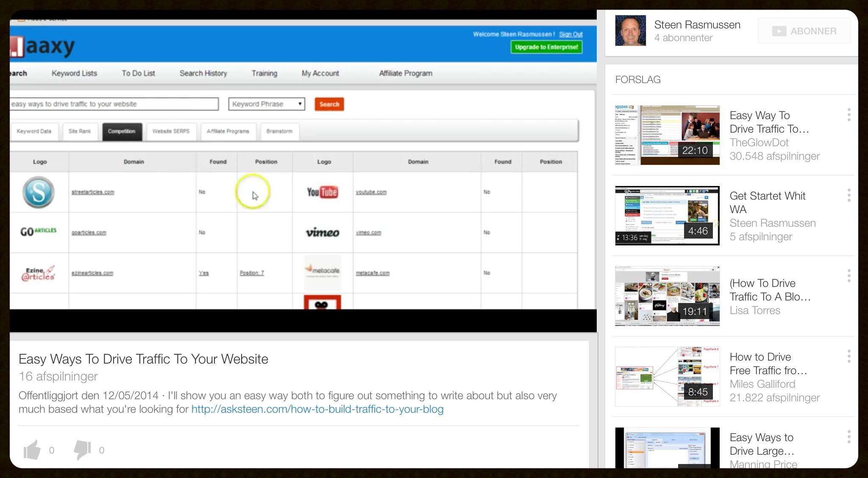The height and width of the screenshot is (478, 868).
Task: Open goarticles.com domain link
Action: click(89, 232)
